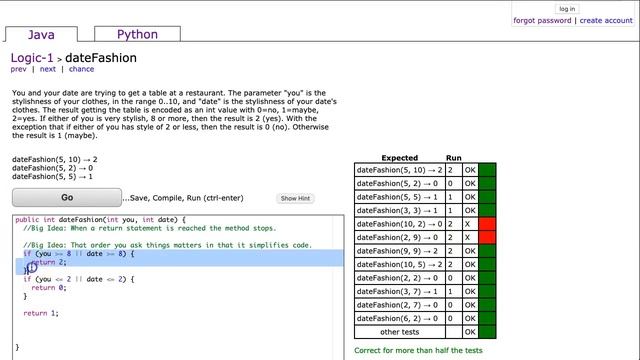The image size is (640, 360).
Task: Go to the prev problem
Action: [x=18, y=69]
